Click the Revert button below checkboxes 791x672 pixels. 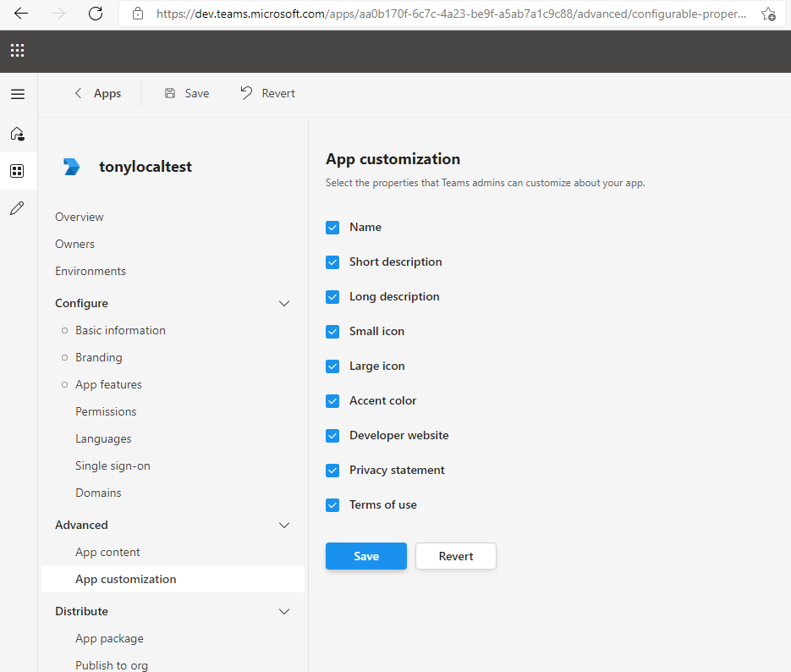point(456,556)
